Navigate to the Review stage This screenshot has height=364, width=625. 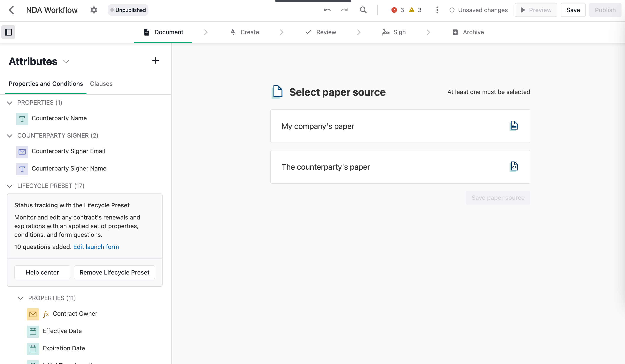321,32
